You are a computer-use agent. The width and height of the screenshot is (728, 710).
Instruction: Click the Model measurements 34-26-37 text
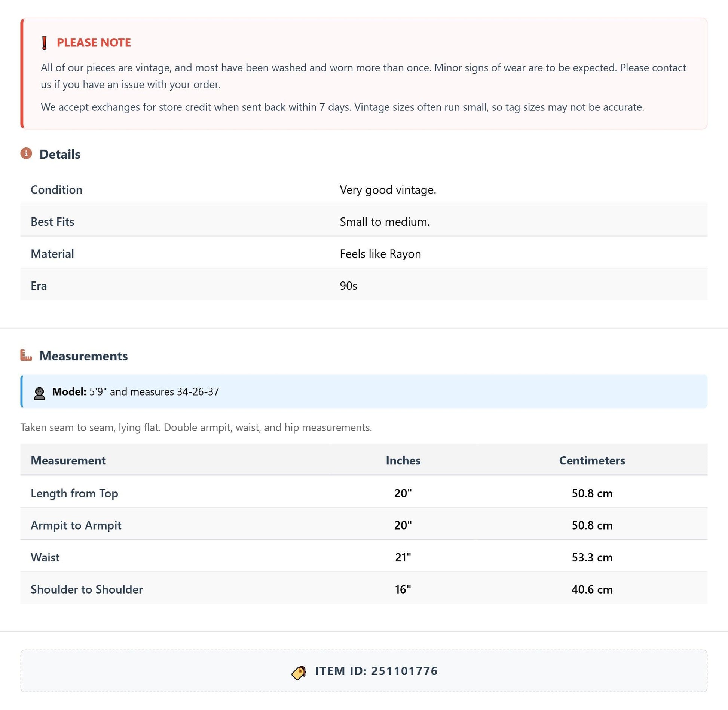[x=198, y=392]
